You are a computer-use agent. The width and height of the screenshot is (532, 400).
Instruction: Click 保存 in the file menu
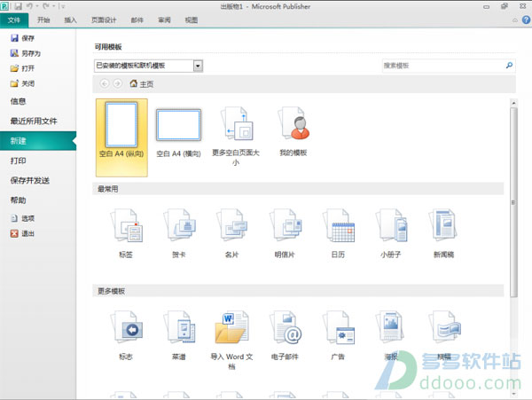[22, 38]
